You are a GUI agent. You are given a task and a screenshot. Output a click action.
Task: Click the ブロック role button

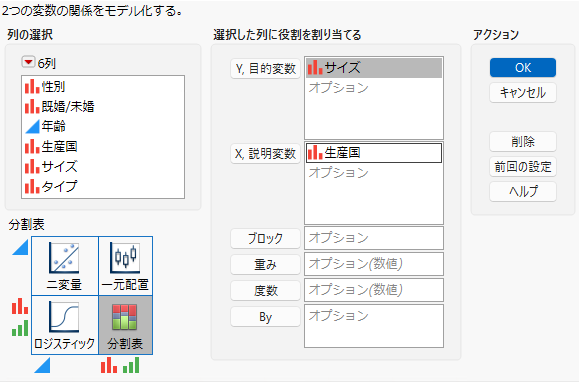pyautogui.click(x=265, y=238)
